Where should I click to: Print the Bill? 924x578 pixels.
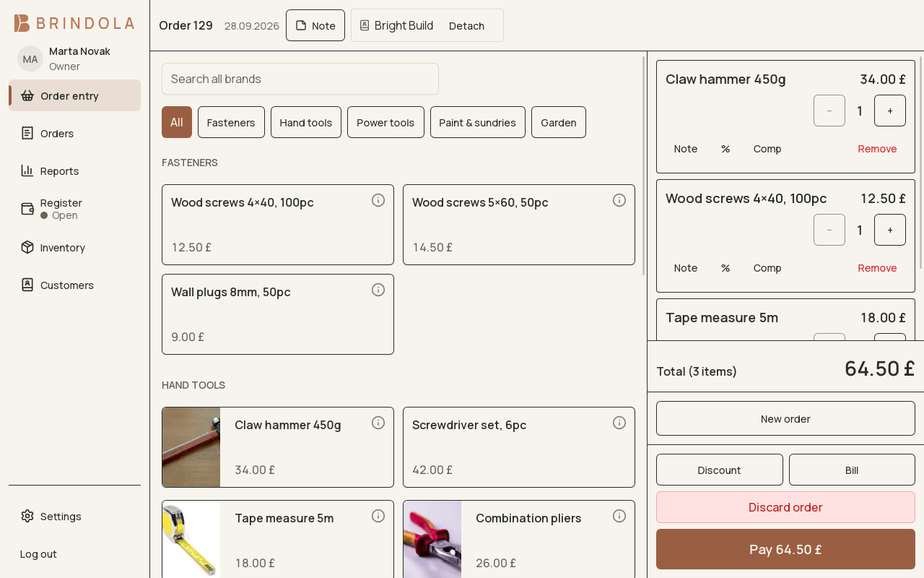click(x=852, y=470)
